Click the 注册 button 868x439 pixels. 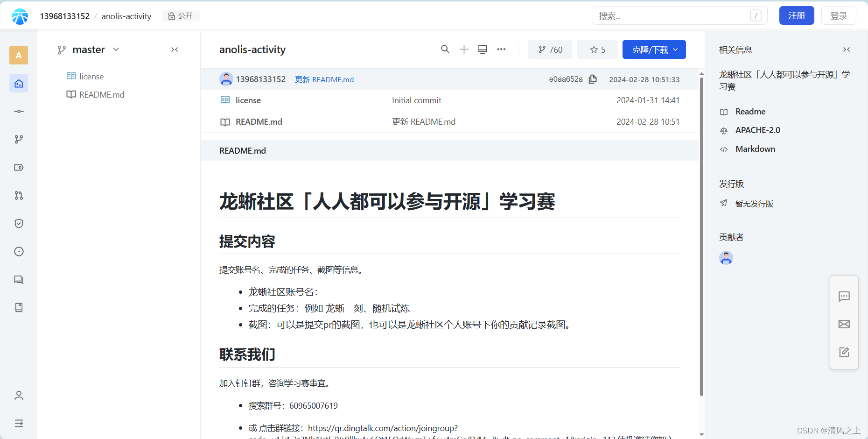(797, 15)
